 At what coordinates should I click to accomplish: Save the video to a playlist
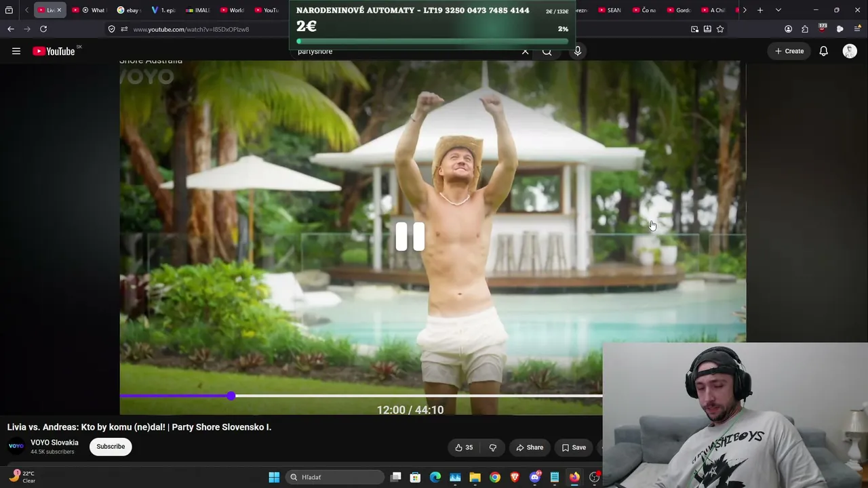click(x=574, y=447)
